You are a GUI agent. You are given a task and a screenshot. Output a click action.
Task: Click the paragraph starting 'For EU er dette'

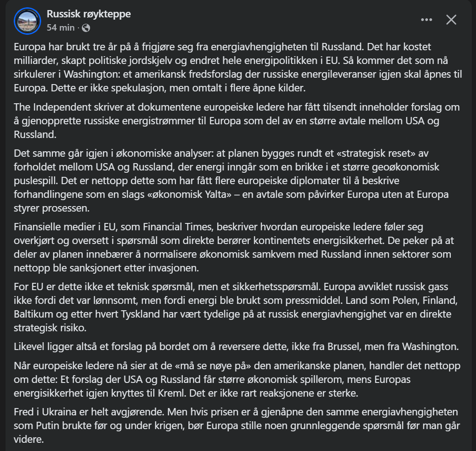coord(229,307)
